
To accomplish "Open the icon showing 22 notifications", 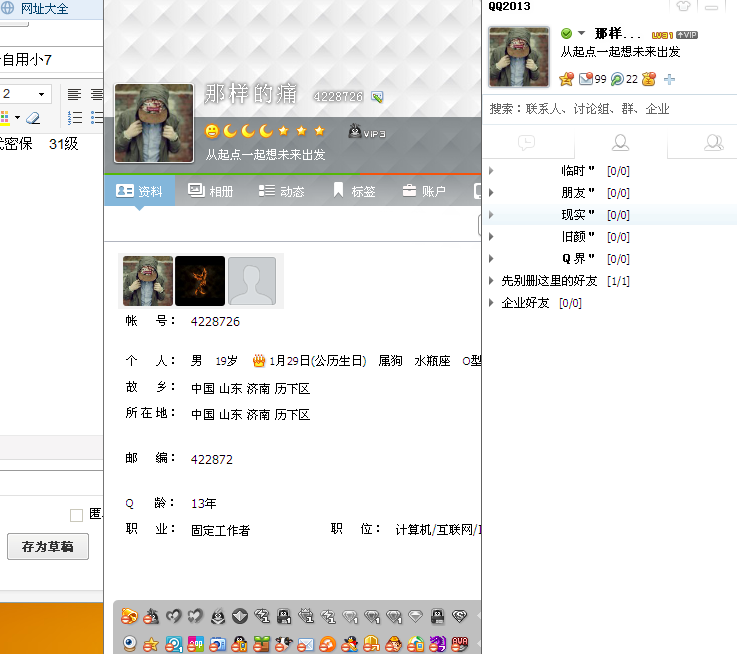I will pos(617,79).
